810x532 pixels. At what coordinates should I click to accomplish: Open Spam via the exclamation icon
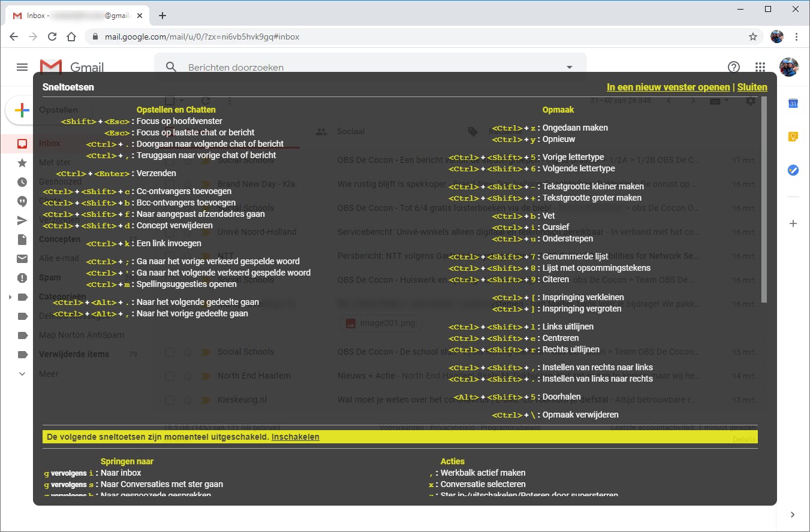pyautogui.click(x=22, y=277)
